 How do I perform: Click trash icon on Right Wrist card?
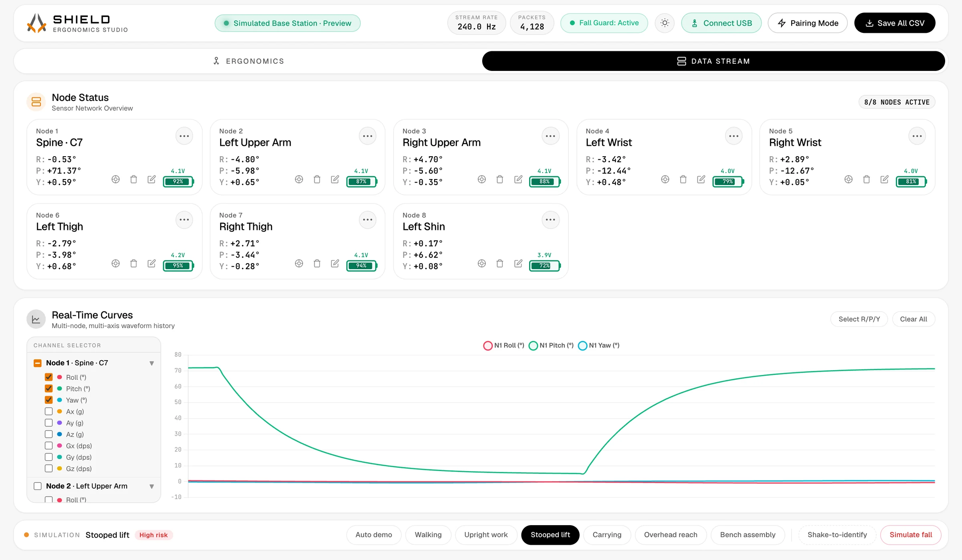click(x=866, y=179)
